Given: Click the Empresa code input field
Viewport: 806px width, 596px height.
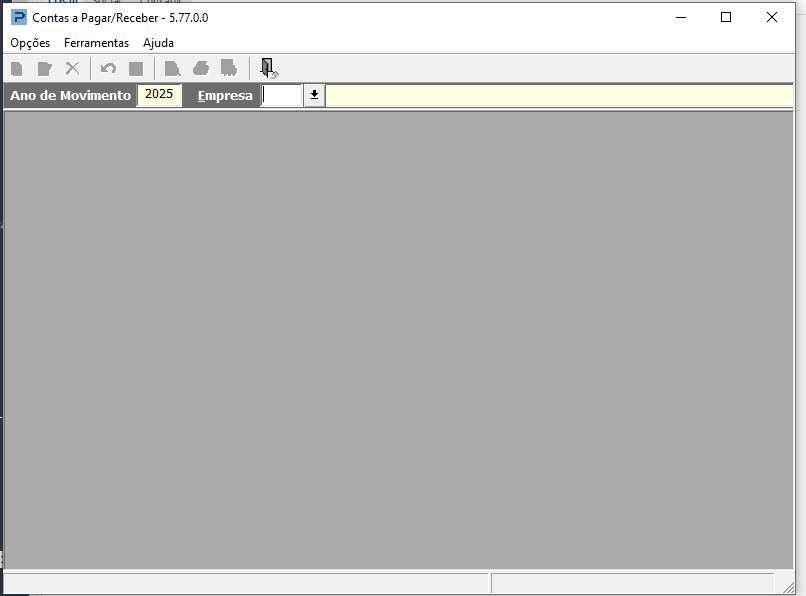Looking at the screenshot, I should [x=282, y=96].
